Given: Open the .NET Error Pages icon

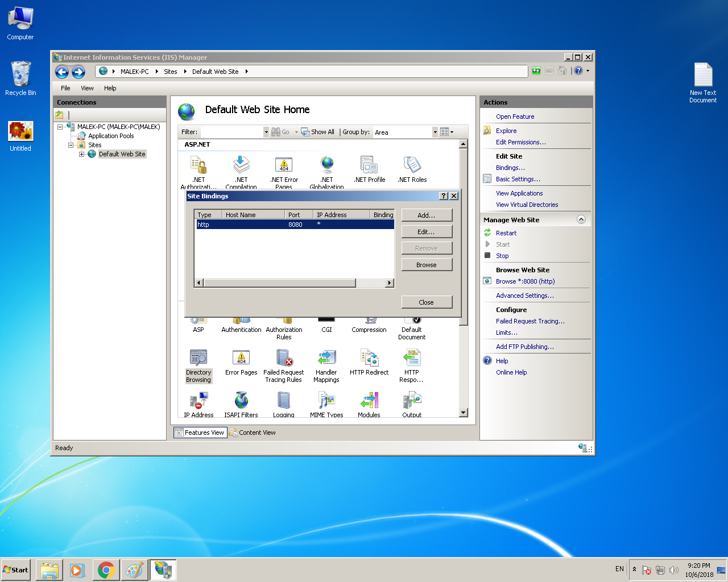Looking at the screenshot, I should coord(284,172).
